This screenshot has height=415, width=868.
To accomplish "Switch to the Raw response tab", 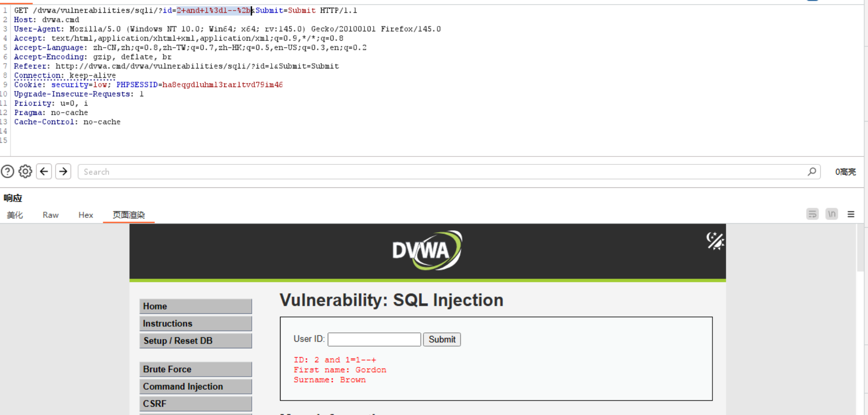I will 50,215.
